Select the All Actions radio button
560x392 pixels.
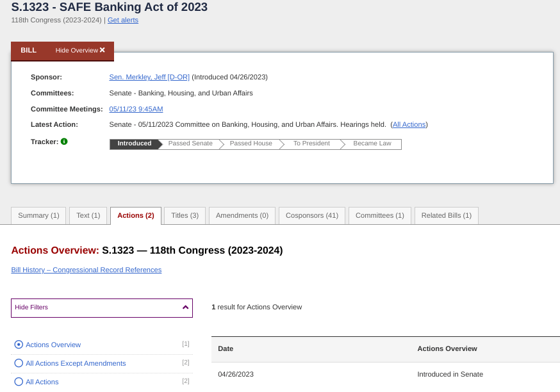[19, 382]
